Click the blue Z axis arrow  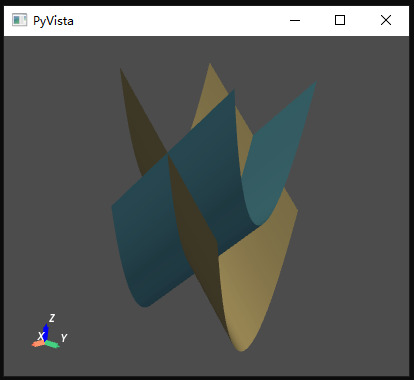point(46,332)
